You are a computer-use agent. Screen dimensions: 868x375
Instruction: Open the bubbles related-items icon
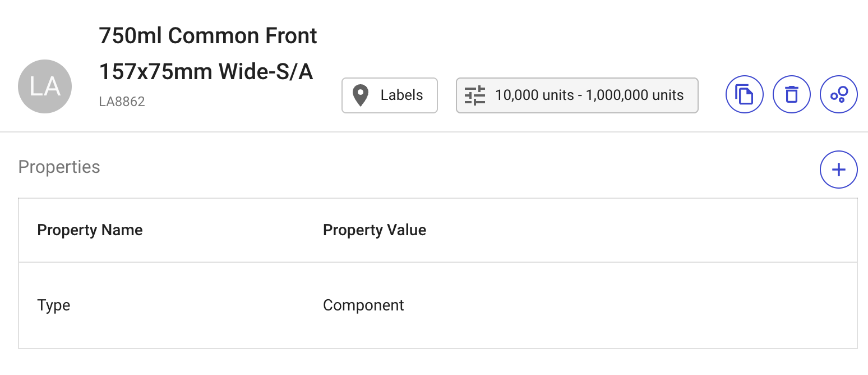point(838,95)
